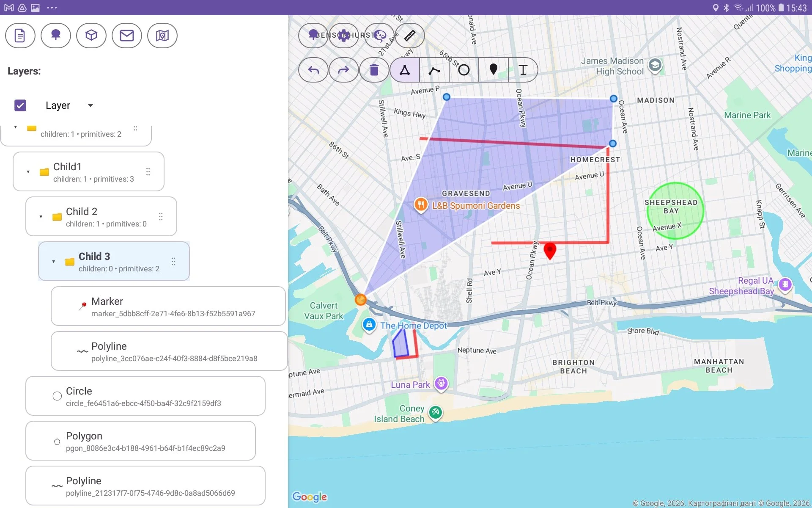This screenshot has height=508, width=812.
Task: Select the polyline drawing tool
Action: 434,70
